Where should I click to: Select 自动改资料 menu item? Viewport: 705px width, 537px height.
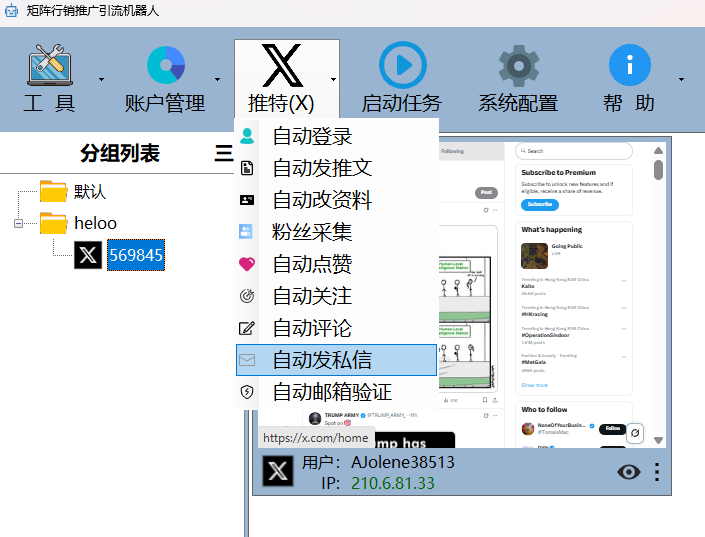pos(336,200)
